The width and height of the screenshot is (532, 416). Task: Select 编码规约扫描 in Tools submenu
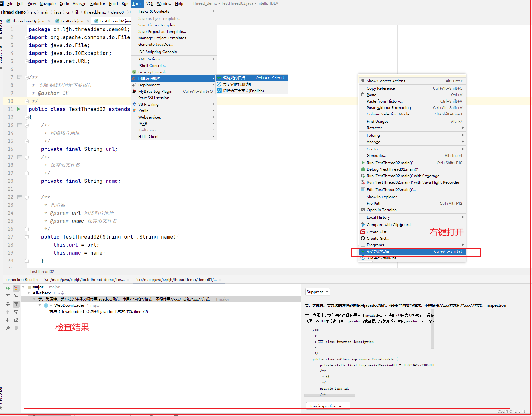point(252,78)
